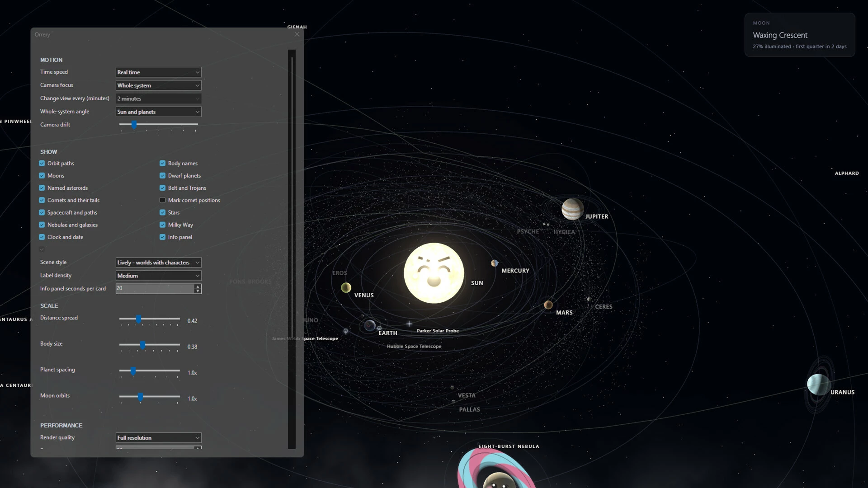Click the Parker Solar Probe marker
Screen dimensions: 868x488
(x=409, y=324)
